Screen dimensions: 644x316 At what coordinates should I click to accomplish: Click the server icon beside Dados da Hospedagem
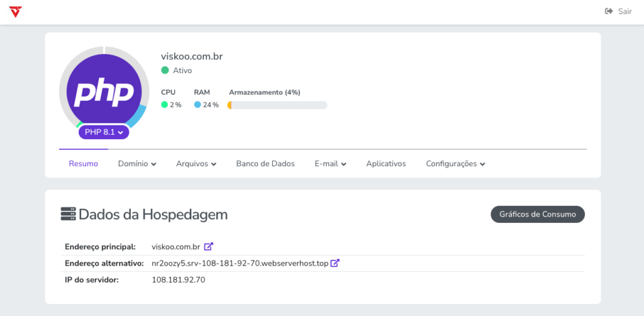point(68,214)
